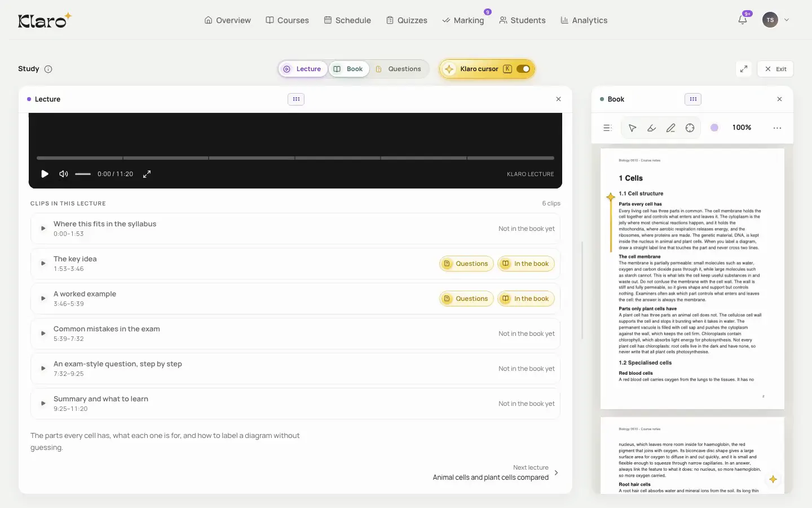Image resolution: width=812 pixels, height=508 pixels.
Task: Play clip Summary and what to learn
Action: click(43, 404)
